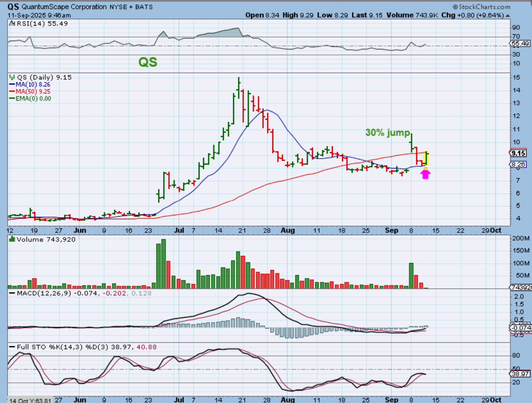The image size is (532, 403).
Task: Click the black line marker beside MACD(12,26,9)
Action: [x=12, y=294]
